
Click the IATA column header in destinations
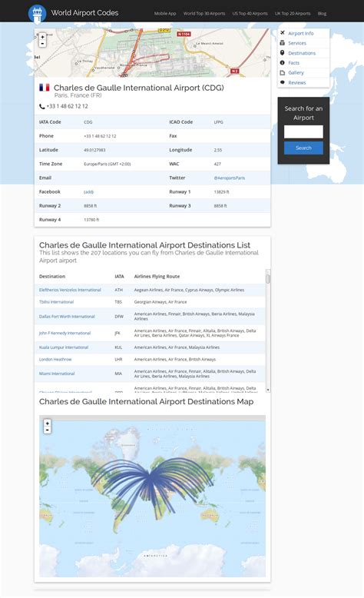119,277
